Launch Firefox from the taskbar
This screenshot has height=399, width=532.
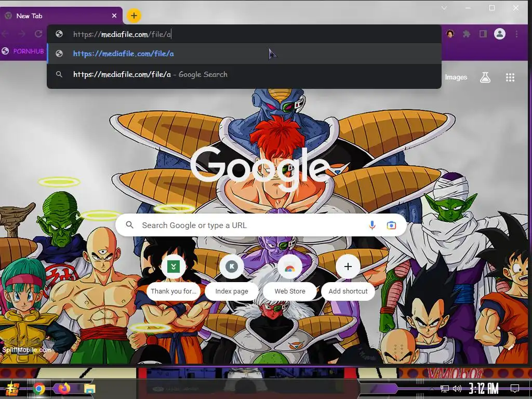click(x=64, y=388)
